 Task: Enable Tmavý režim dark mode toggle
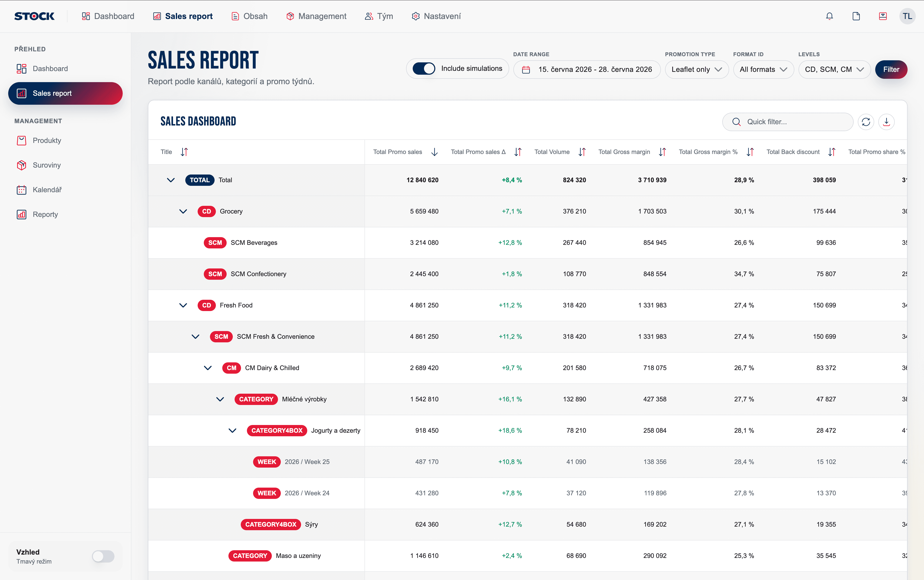pyautogui.click(x=103, y=556)
